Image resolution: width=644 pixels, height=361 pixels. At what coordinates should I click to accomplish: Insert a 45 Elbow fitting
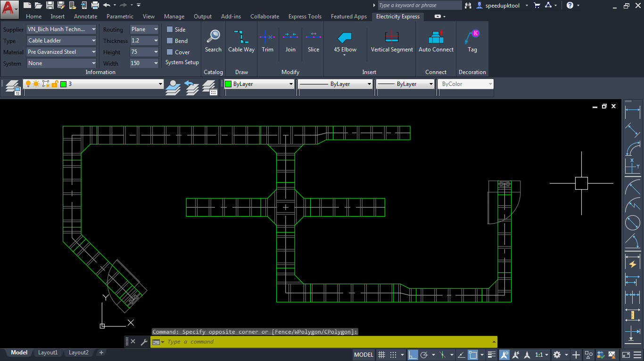(345, 42)
